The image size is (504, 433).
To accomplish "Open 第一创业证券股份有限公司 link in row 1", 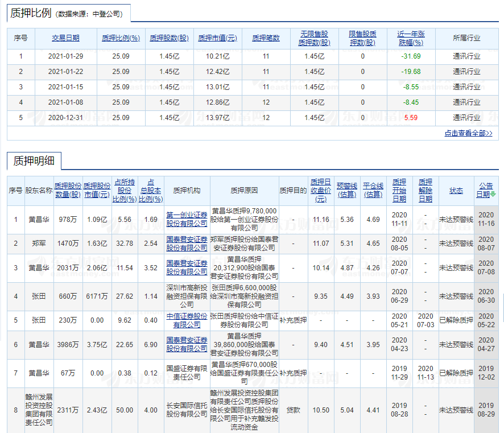I will click(187, 219).
